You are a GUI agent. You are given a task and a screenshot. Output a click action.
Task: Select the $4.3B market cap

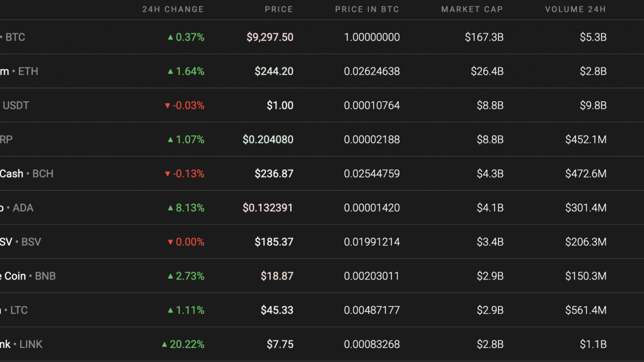coord(490,174)
